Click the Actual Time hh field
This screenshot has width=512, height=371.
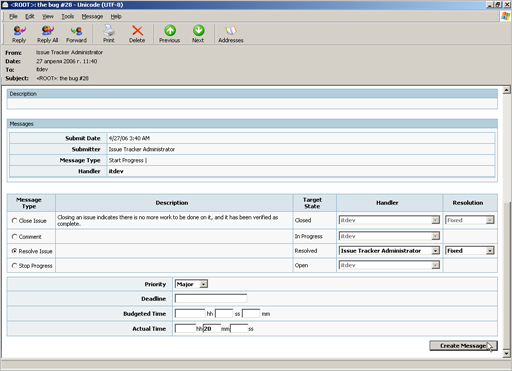click(185, 328)
